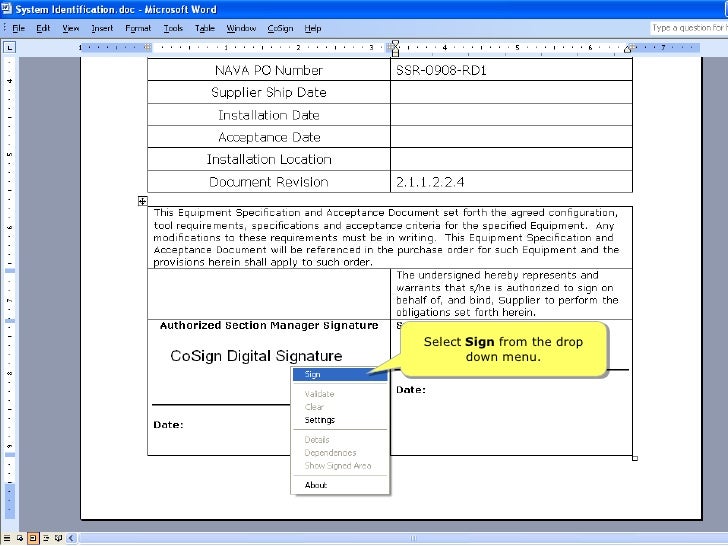
Task: Choose Dependencies in the context menu
Action: coord(340,452)
